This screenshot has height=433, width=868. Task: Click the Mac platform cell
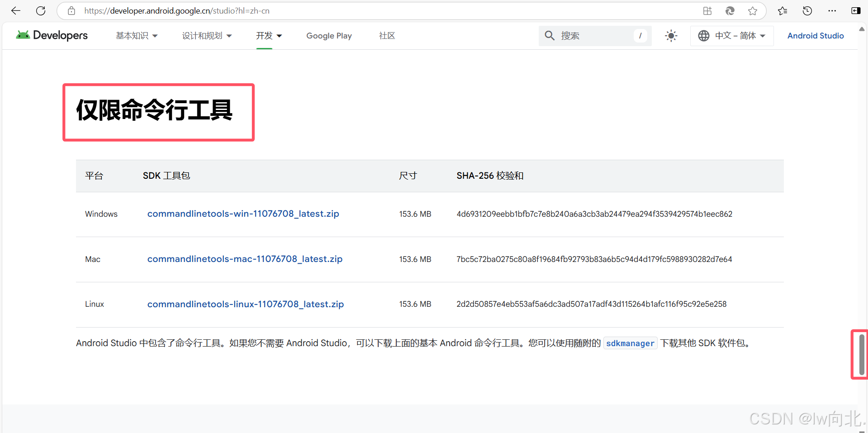93,259
